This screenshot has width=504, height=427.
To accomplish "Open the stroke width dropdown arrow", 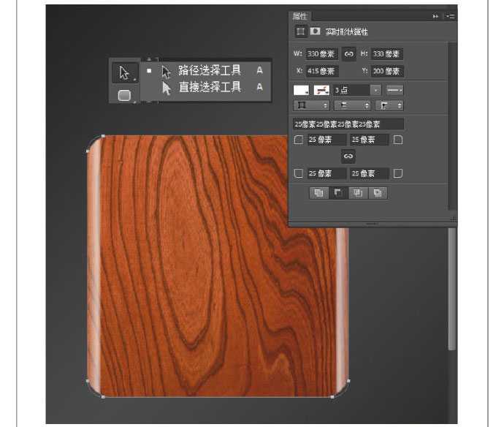I will [375, 90].
